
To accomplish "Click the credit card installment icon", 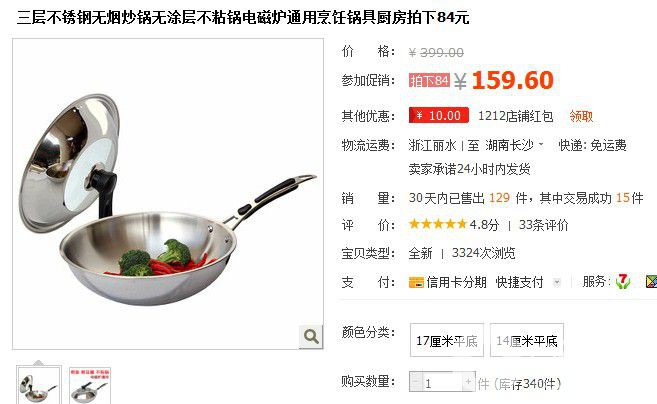I will point(416,282).
